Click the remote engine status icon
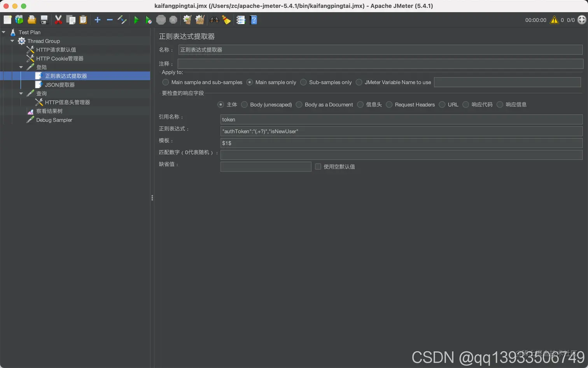 pyautogui.click(x=582, y=20)
